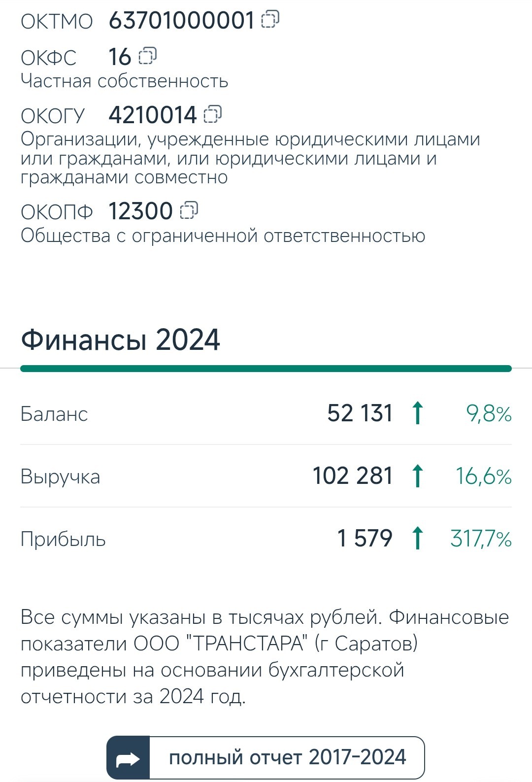The width and height of the screenshot is (532, 782).
Task: Copy the ОКОПФ code 12300
Action: tap(189, 210)
